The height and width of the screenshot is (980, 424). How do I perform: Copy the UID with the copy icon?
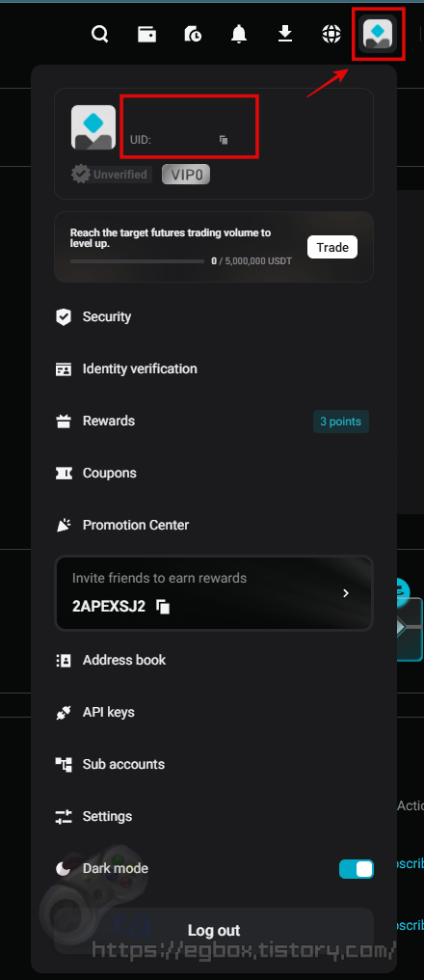pyautogui.click(x=224, y=140)
